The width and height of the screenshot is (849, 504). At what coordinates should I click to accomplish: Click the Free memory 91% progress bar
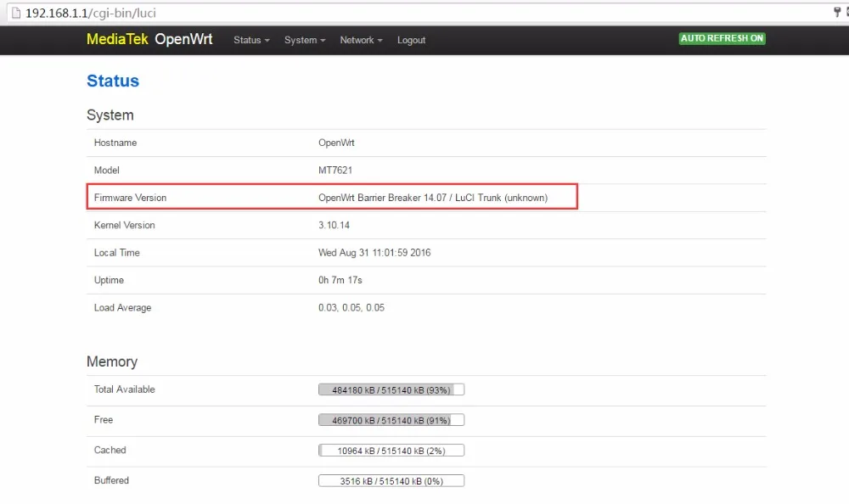coord(391,420)
